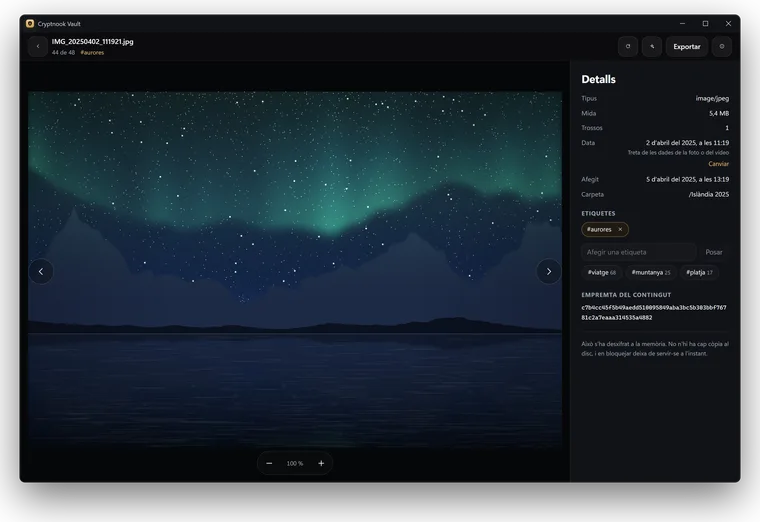Viewport: 760px width, 522px height.
Task: Go back using the arrow beside the filename
Action: click(x=38, y=47)
